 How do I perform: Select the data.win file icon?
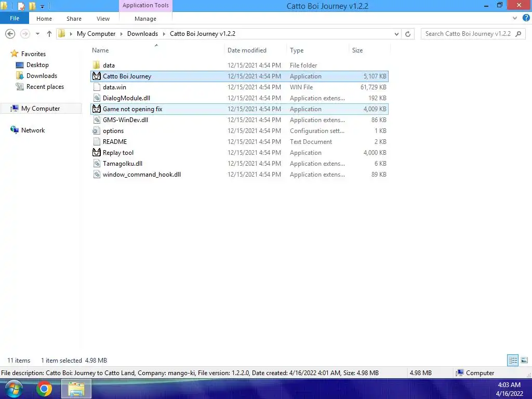(x=96, y=87)
